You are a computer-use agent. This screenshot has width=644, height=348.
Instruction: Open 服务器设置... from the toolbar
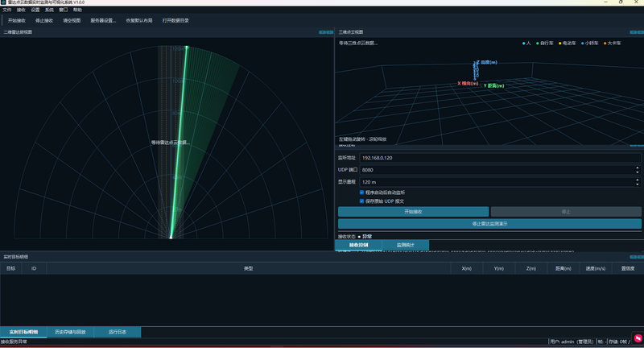coord(103,21)
